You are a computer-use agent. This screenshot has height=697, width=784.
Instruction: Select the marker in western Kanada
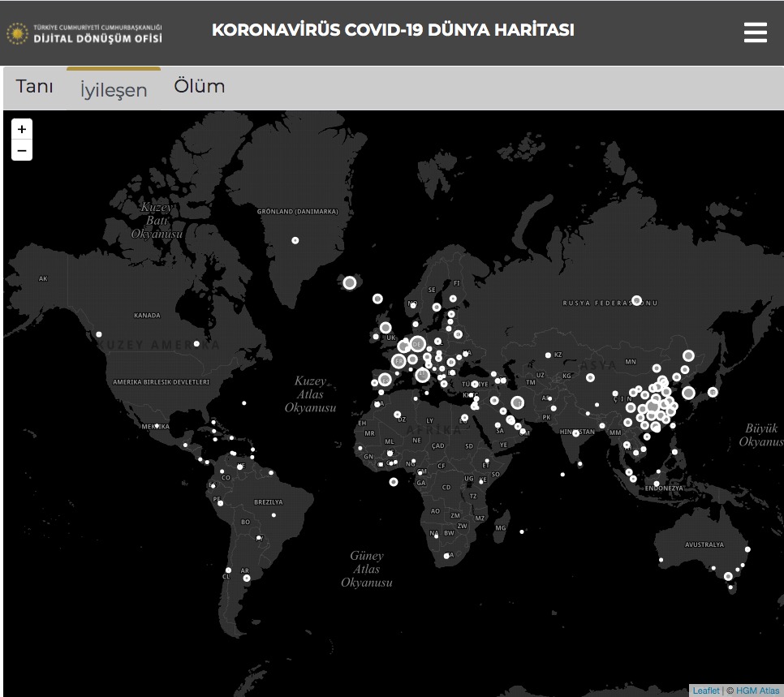(99, 334)
